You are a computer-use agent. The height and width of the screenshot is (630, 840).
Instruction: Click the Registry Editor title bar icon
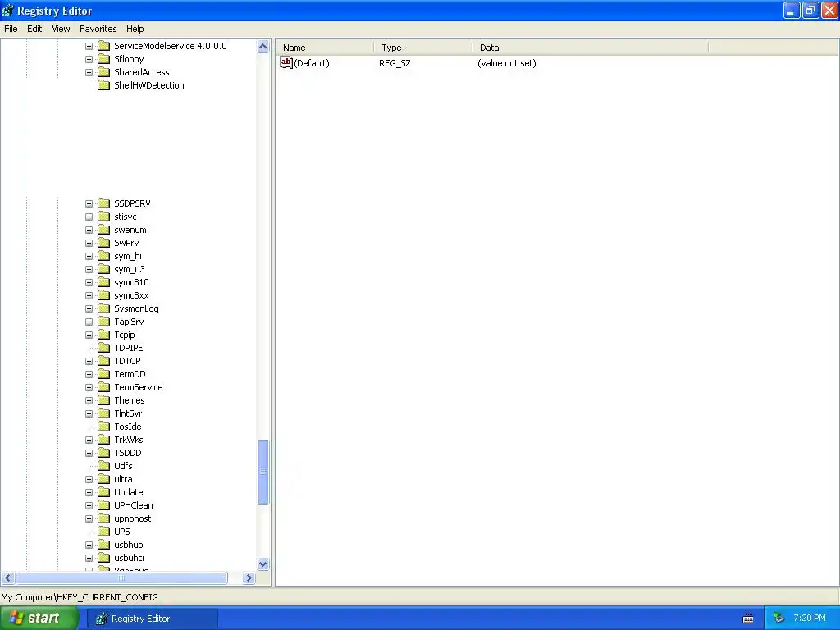(x=8, y=10)
